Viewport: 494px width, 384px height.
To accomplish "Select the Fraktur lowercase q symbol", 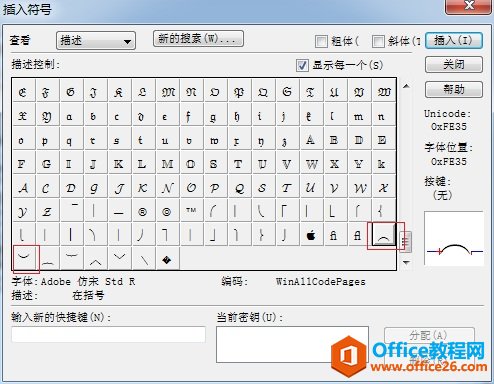I will [72, 140].
